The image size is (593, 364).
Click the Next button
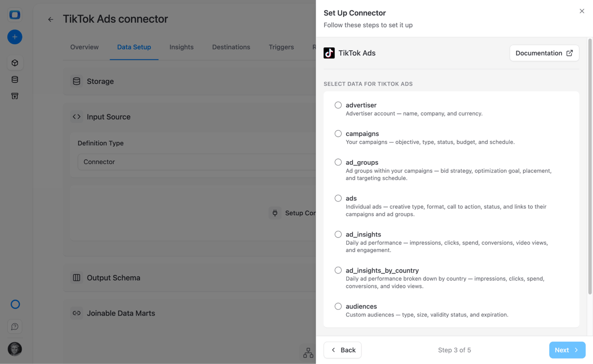567,350
